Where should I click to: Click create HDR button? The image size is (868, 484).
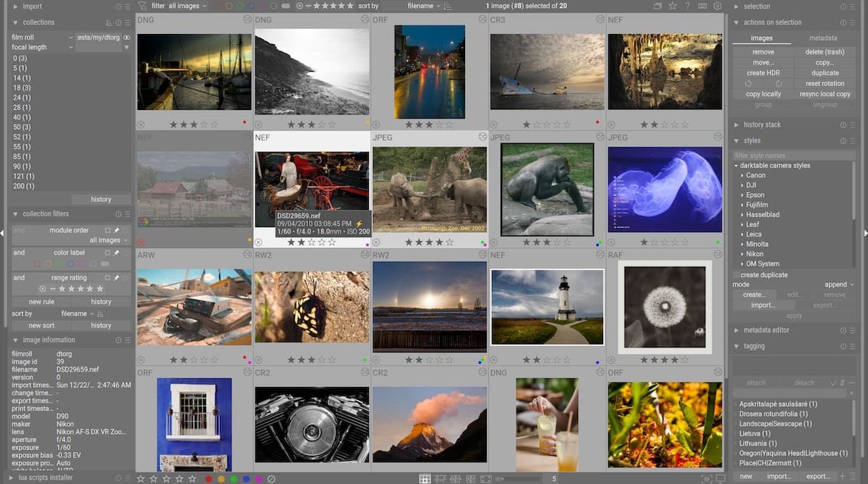coord(763,73)
